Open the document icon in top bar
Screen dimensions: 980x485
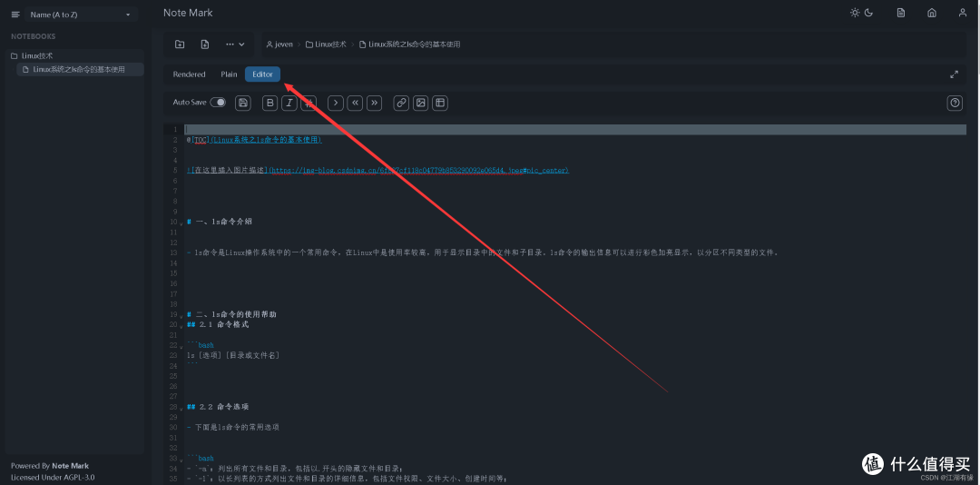(901, 13)
